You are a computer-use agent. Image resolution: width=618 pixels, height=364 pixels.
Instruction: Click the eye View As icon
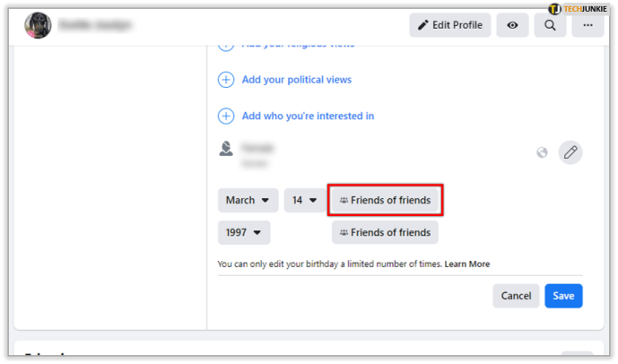512,25
